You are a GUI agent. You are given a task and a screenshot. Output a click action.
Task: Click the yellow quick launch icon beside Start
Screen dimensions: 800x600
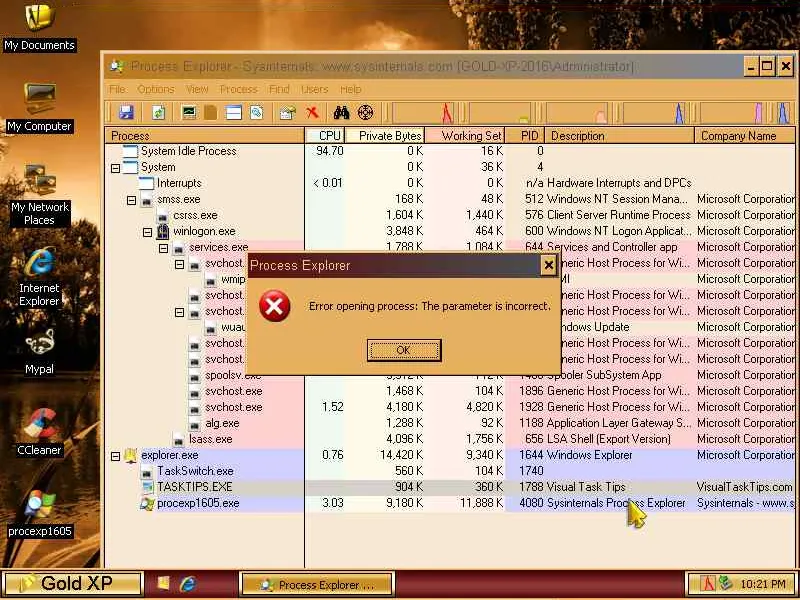(163, 584)
